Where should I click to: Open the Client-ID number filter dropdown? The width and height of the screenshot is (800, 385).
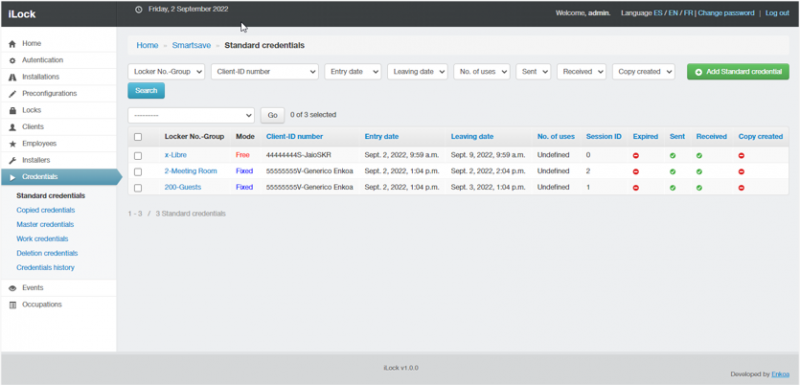click(265, 72)
